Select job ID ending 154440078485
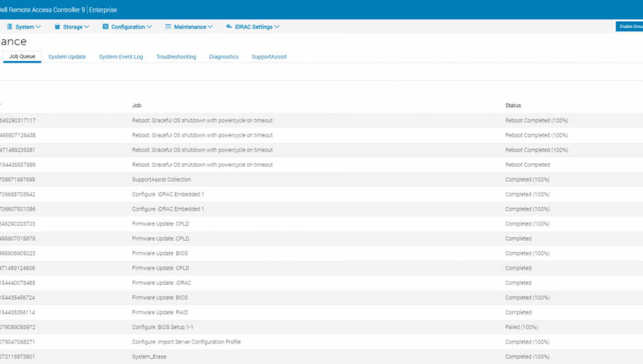The width and height of the screenshot is (643, 364). pyautogui.click(x=18, y=283)
